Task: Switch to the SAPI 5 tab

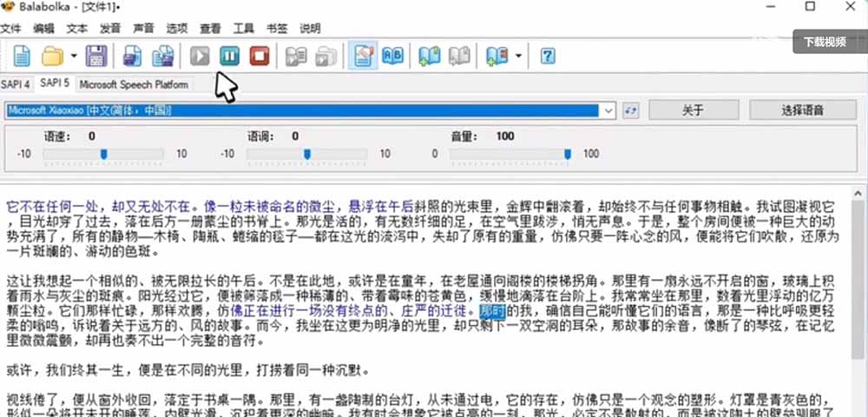Action: (55, 83)
